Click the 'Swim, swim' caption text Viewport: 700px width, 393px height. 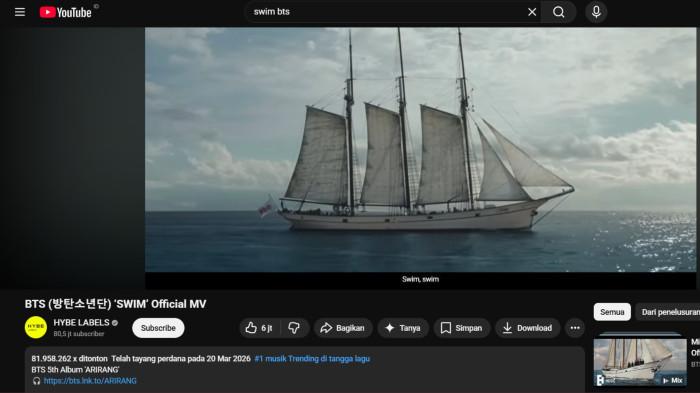click(x=420, y=279)
